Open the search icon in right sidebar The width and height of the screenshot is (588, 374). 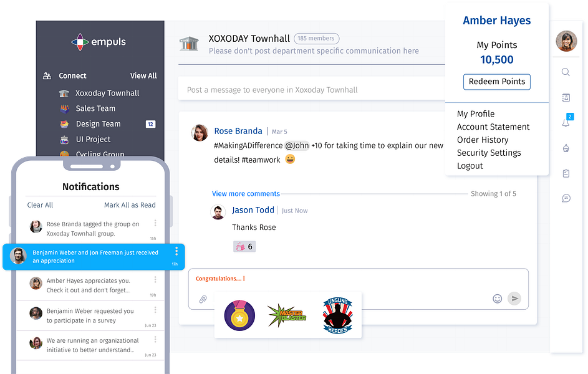pos(566,72)
